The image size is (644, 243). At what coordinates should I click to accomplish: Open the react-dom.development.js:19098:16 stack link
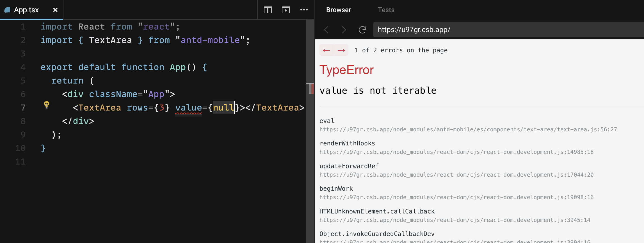tap(456, 197)
